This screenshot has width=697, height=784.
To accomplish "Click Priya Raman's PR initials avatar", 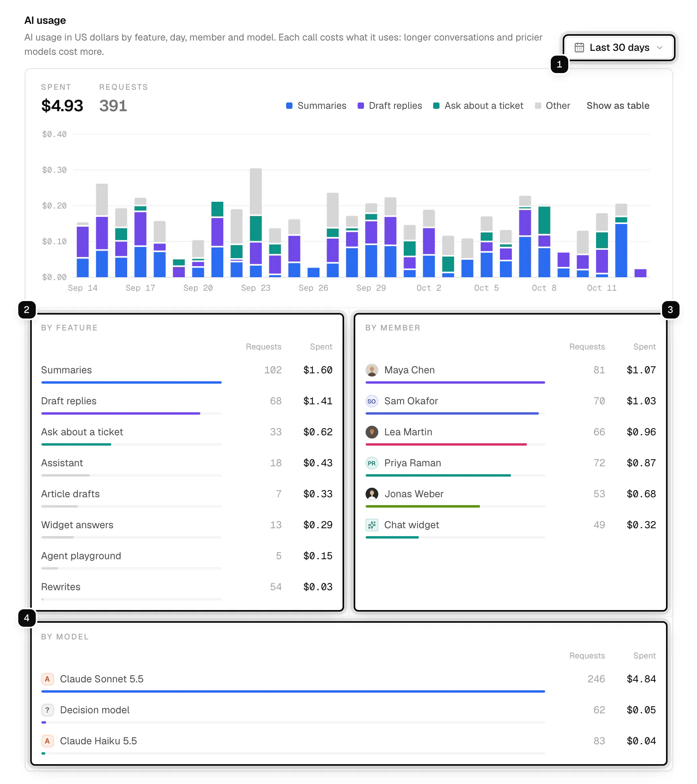I will click(372, 463).
